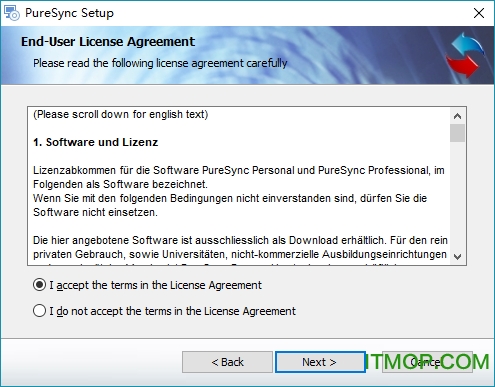Click the license scrollbar down arrow
The width and height of the screenshot is (495, 387).
[x=457, y=256]
